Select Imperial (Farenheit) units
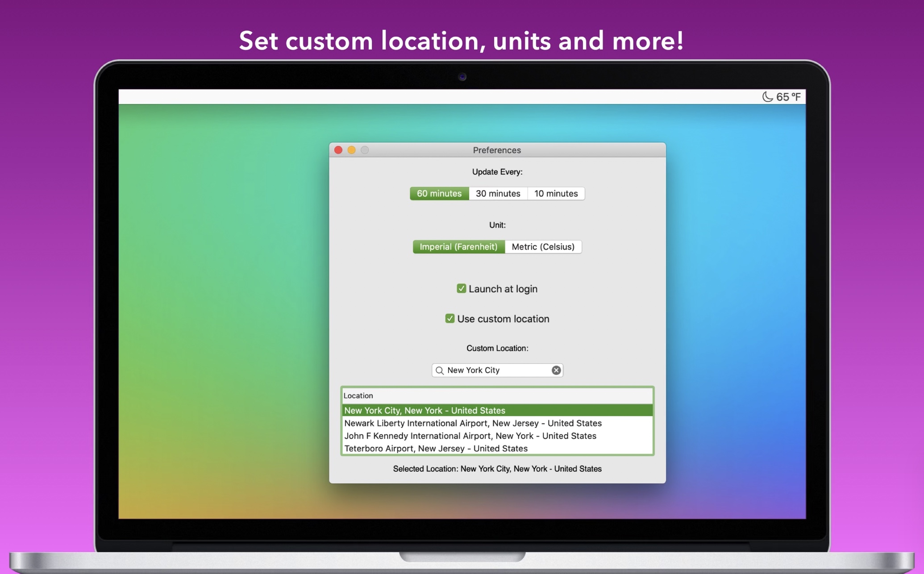This screenshot has height=574, width=924. coord(458,247)
